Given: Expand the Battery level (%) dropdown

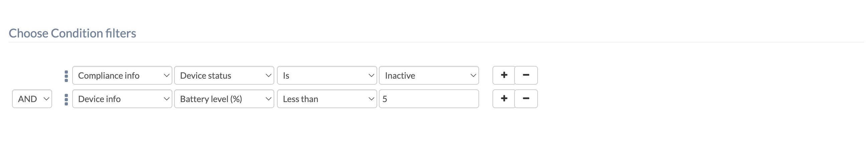Looking at the screenshot, I should click(x=224, y=99).
